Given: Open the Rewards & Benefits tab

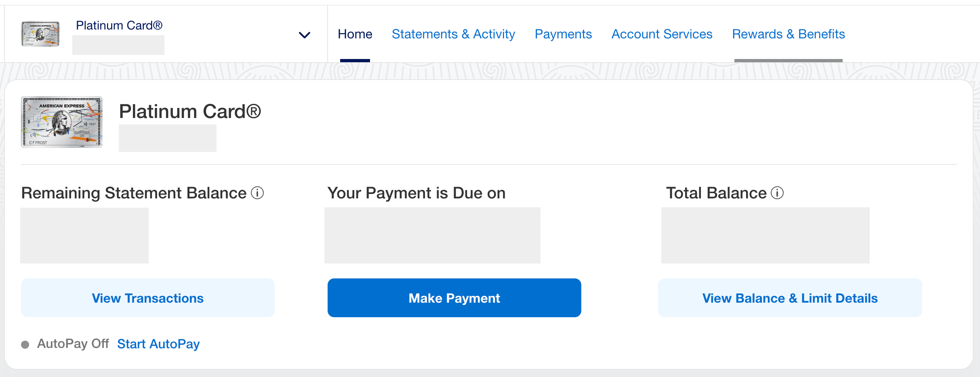Looking at the screenshot, I should coord(788,34).
